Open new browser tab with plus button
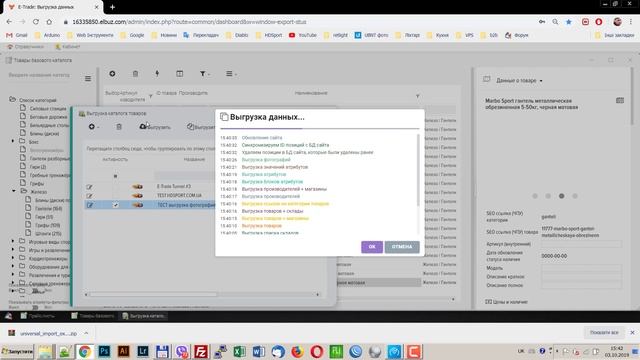The image size is (640, 360). [112, 7]
